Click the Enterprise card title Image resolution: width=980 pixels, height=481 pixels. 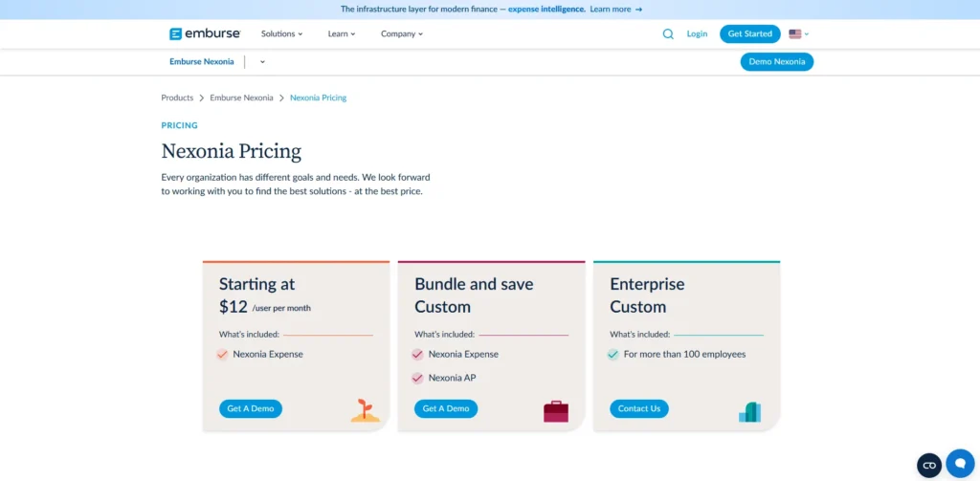[647, 284]
